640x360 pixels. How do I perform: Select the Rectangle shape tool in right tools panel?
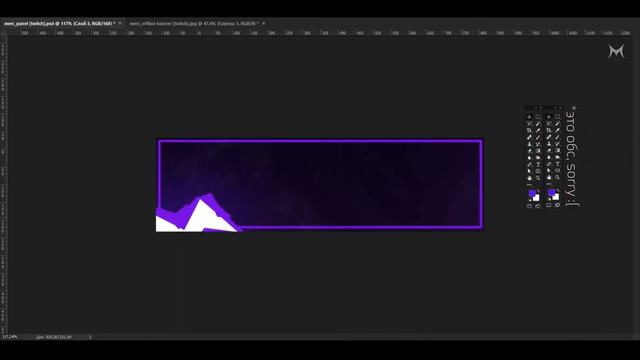[558, 171]
